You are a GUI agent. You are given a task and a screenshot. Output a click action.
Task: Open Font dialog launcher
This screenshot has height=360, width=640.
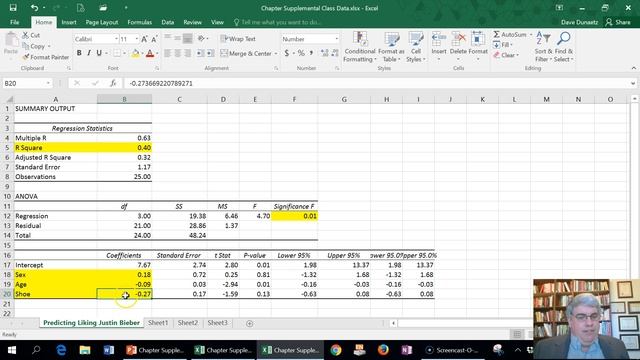157,69
